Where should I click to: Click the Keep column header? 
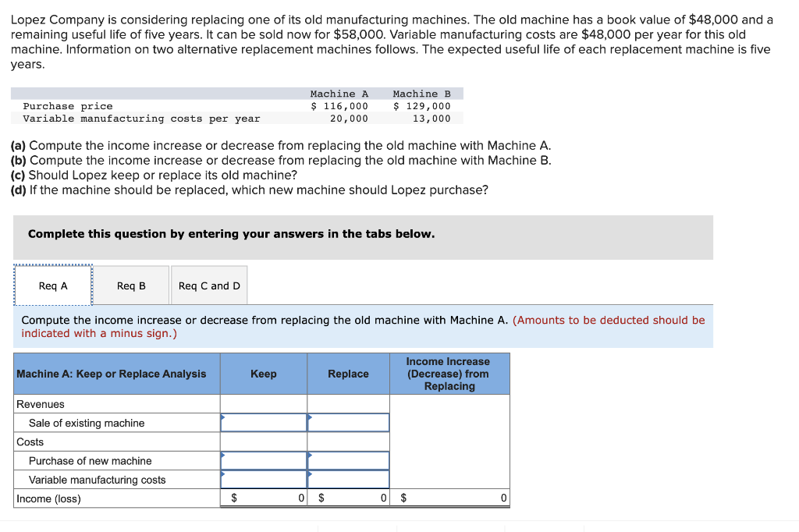[x=263, y=374]
